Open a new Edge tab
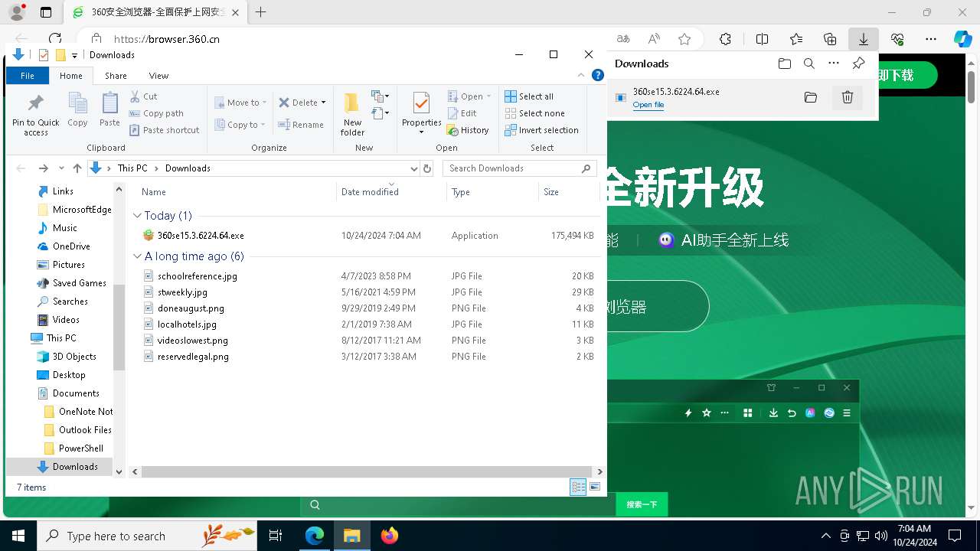Screen dimensions: 980x551 tap(261, 12)
